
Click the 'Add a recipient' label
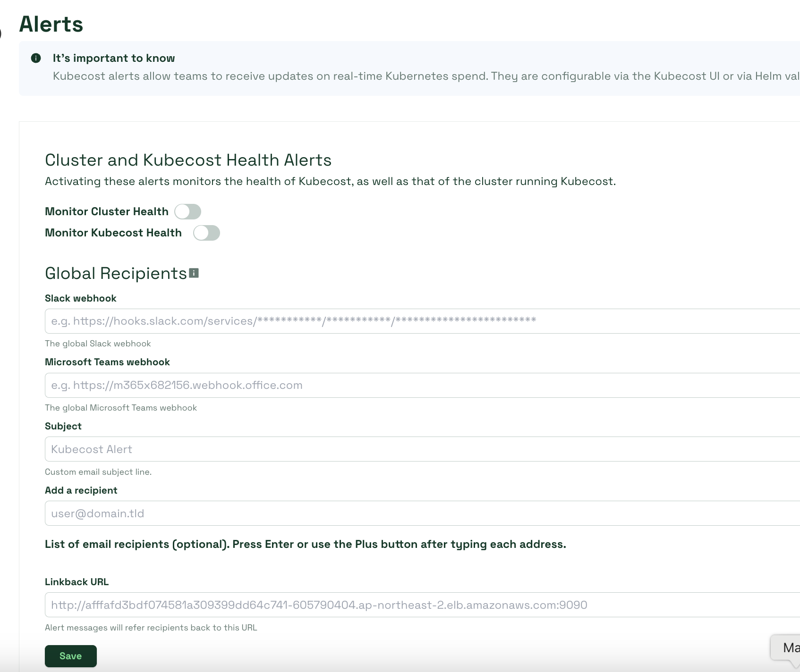[x=81, y=490]
